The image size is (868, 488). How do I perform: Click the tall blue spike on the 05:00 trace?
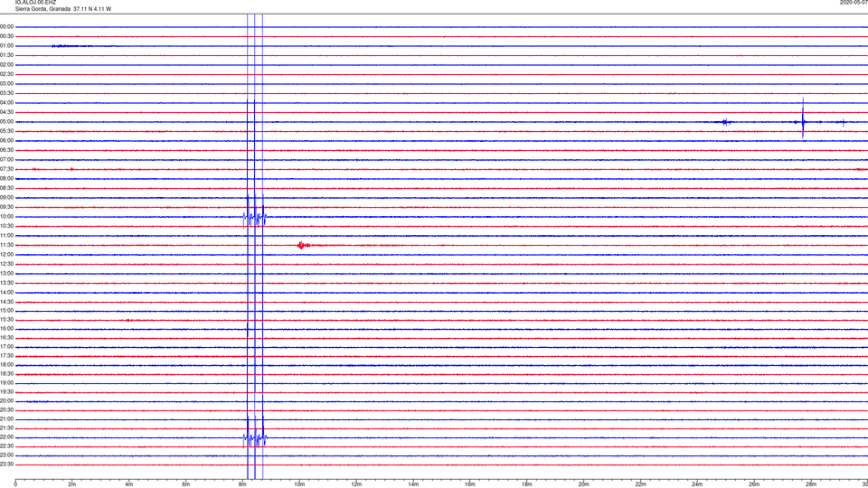coord(803,118)
